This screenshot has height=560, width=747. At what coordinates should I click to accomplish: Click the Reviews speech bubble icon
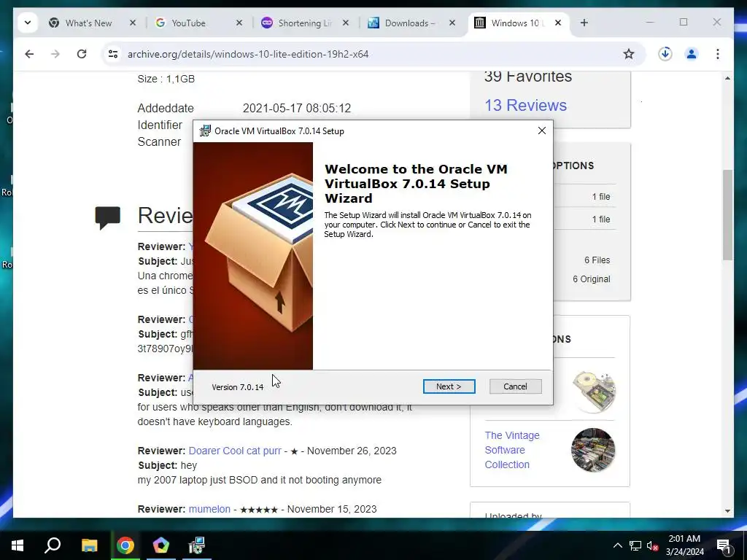coord(108,217)
